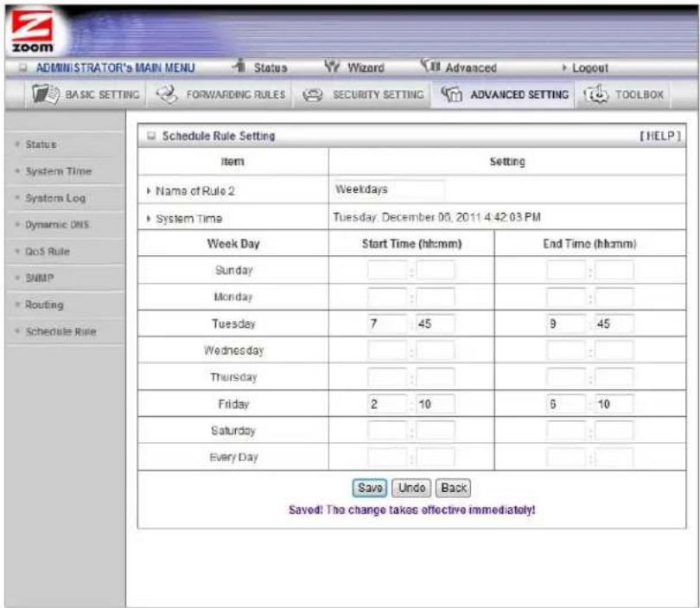Click the Friday end minute field
Viewport: 700px width, 608px height.
(x=614, y=404)
